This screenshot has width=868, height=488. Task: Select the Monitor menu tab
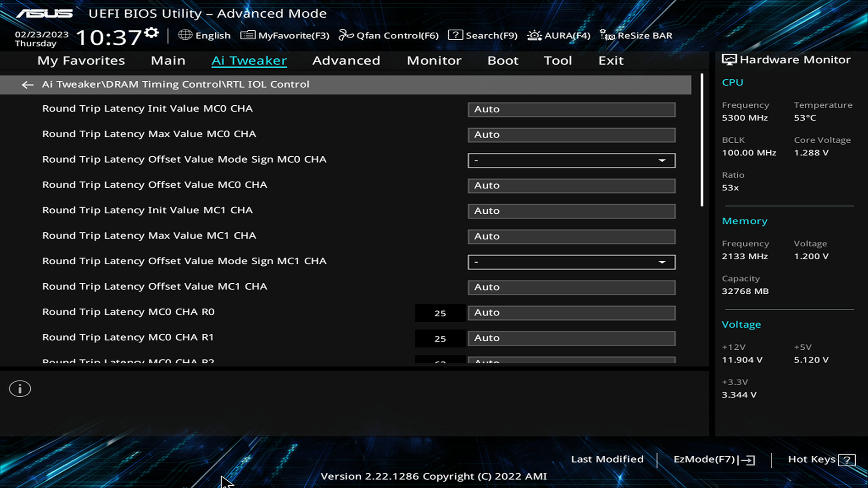[x=434, y=60]
